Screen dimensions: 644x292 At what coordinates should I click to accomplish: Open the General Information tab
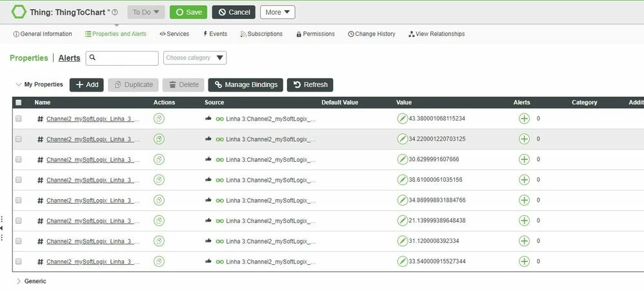(43, 34)
